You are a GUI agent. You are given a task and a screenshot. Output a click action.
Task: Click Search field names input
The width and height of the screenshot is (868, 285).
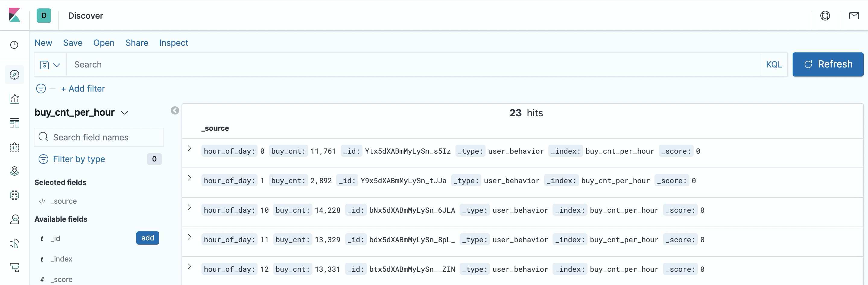coord(99,137)
